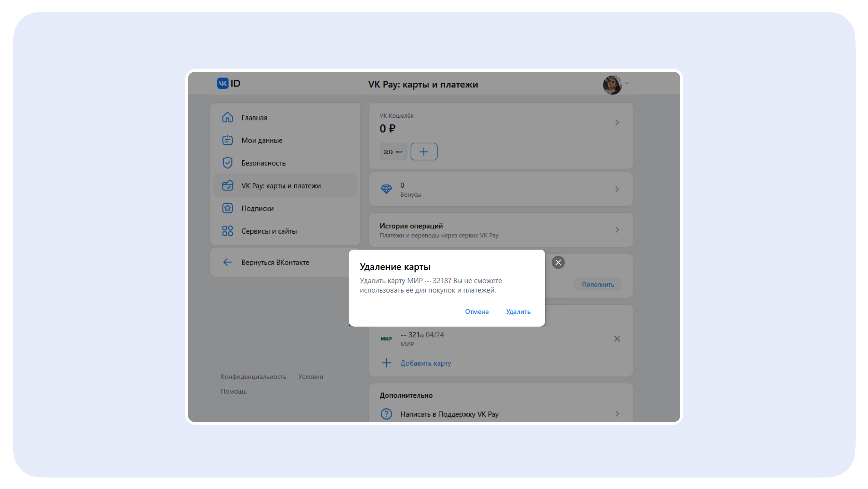868x489 pixels.
Task: Click the Дополнительно section heading
Action: coord(406,395)
